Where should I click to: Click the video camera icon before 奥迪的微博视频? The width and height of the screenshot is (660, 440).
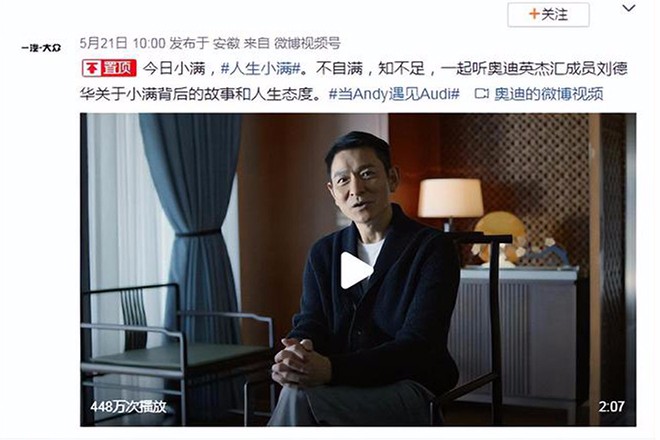[482, 93]
